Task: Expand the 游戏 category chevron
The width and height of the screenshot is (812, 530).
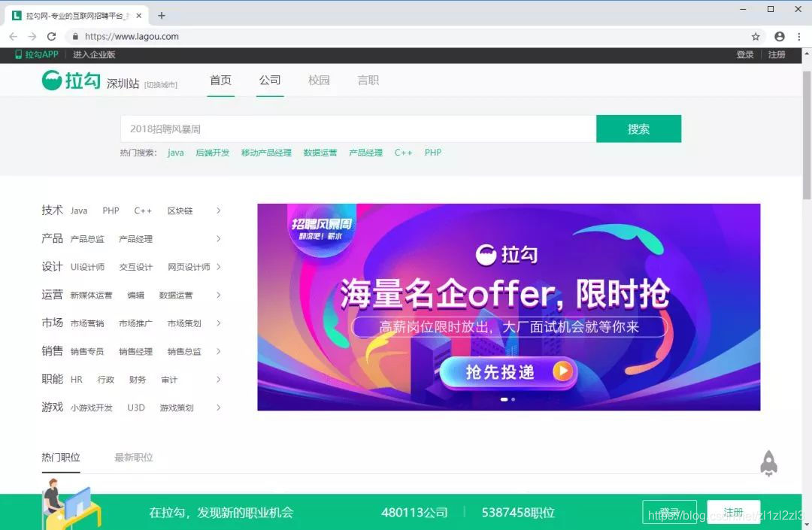Action: pyautogui.click(x=219, y=408)
